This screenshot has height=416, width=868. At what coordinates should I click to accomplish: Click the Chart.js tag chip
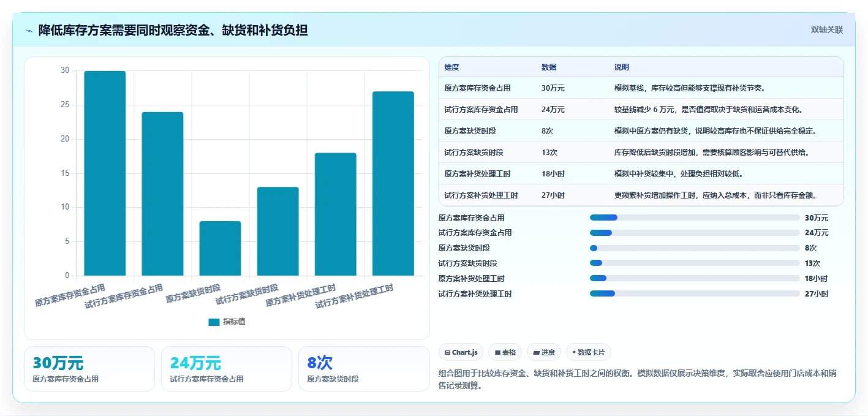click(461, 352)
